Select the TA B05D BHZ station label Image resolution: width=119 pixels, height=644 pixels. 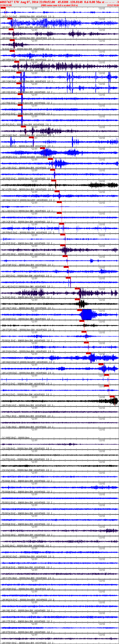[27, 71]
